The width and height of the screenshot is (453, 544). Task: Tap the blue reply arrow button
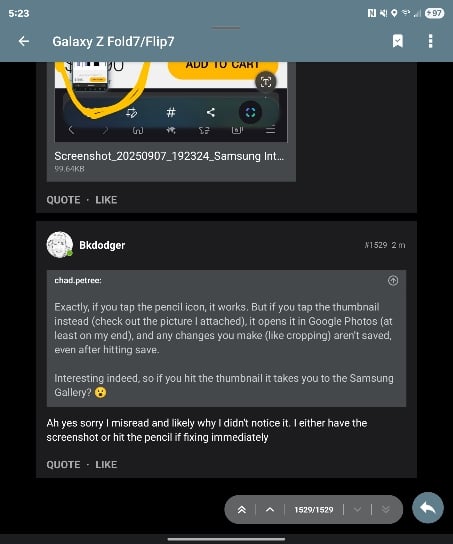coord(428,508)
